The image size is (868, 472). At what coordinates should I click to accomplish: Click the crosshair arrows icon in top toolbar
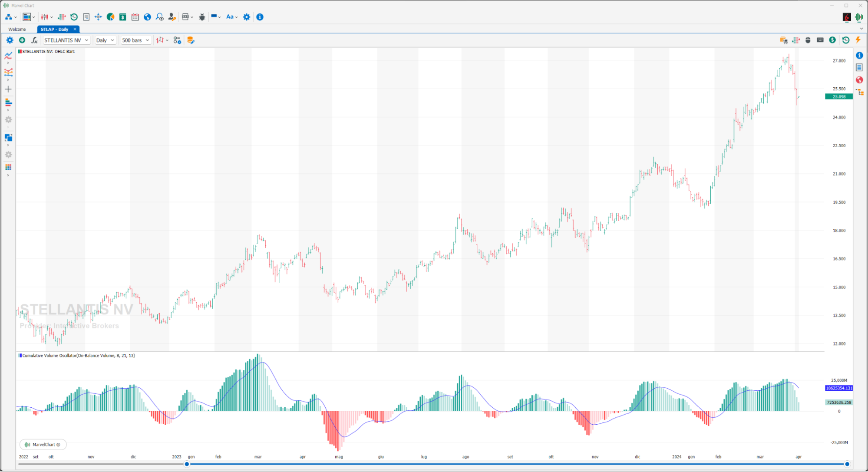click(x=99, y=17)
